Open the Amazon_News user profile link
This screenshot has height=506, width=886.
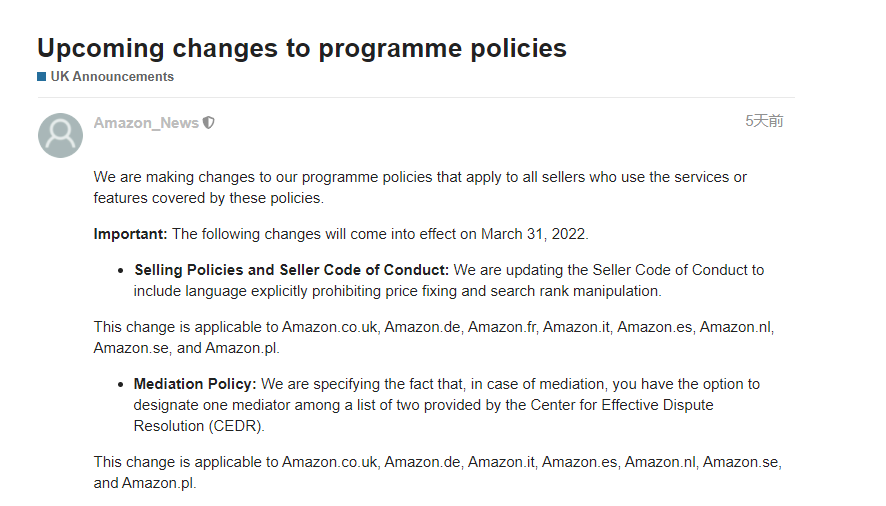tap(146, 123)
